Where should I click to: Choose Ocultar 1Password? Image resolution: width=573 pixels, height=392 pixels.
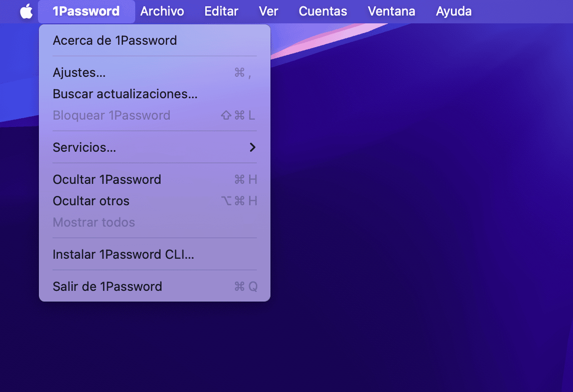(155, 180)
